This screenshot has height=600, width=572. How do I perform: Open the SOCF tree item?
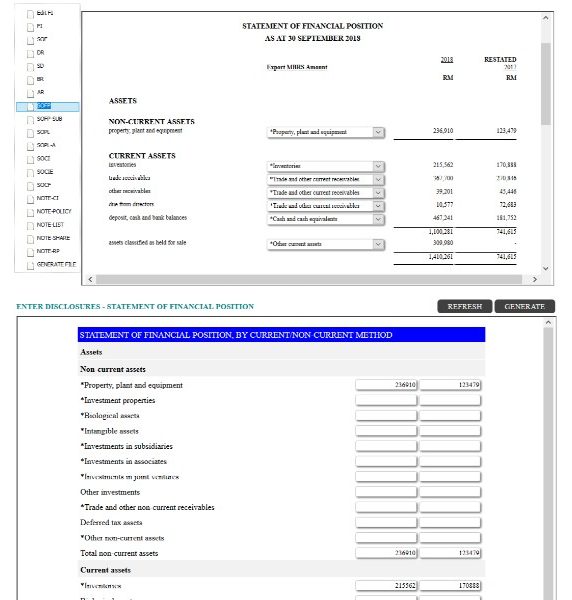point(44,185)
